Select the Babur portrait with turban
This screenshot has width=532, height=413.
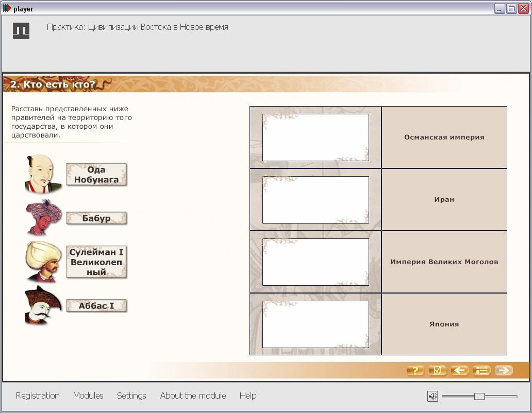pyautogui.click(x=43, y=217)
